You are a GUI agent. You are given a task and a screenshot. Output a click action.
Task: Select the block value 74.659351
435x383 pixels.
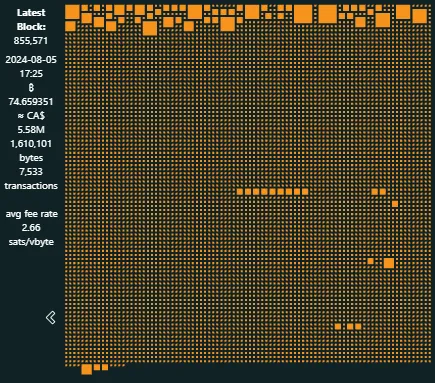(x=31, y=102)
